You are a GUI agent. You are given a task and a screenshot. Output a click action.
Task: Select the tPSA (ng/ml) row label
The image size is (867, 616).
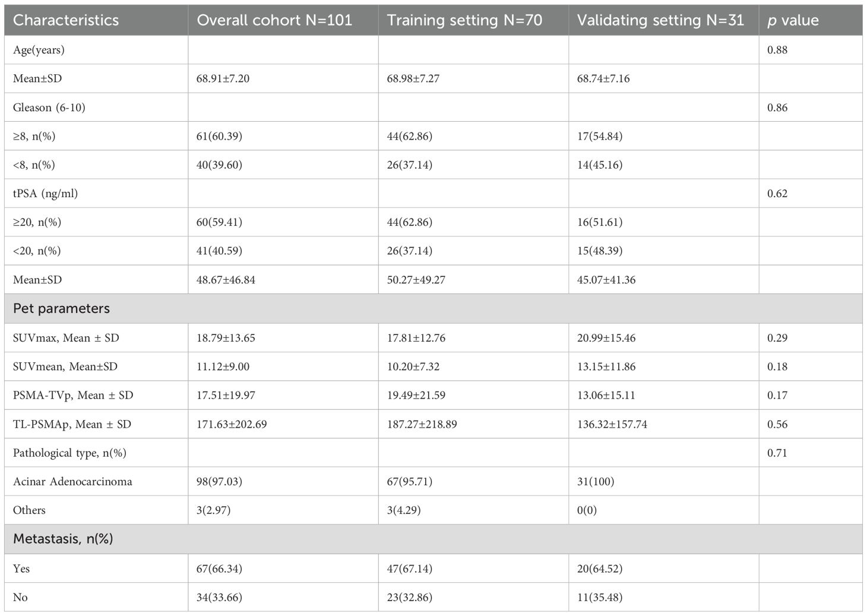[x=45, y=194]
